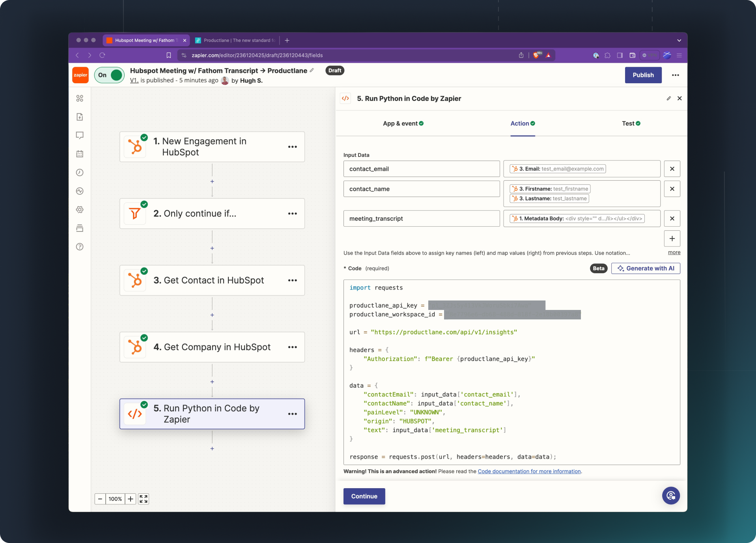This screenshot has height=543, width=756.
Task: Open the Zap more options menu in the header
Action: [676, 75]
